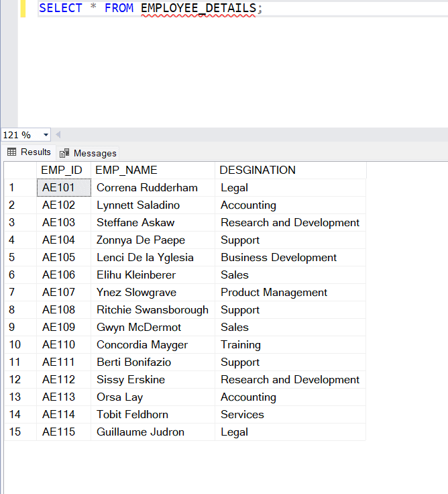Click the Results grid icon
Image resolution: width=448 pixels, height=494 pixels.
pyautogui.click(x=11, y=152)
